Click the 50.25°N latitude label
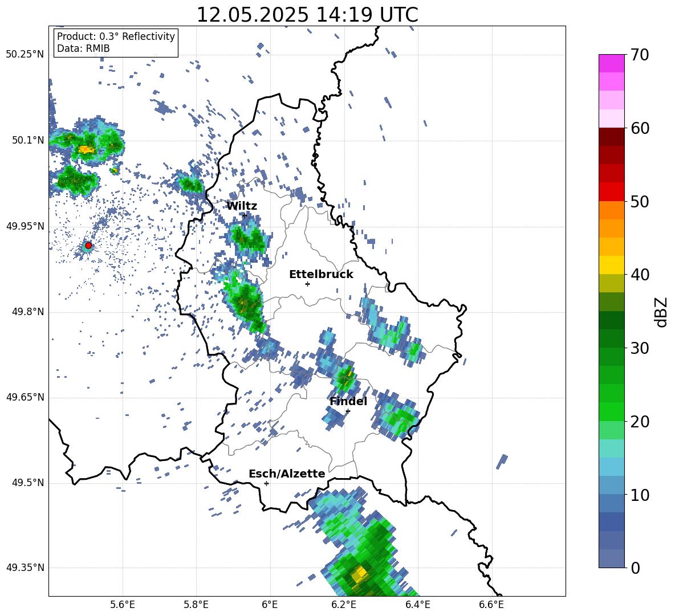Viewport: 675px width, 616px height. (25, 55)
